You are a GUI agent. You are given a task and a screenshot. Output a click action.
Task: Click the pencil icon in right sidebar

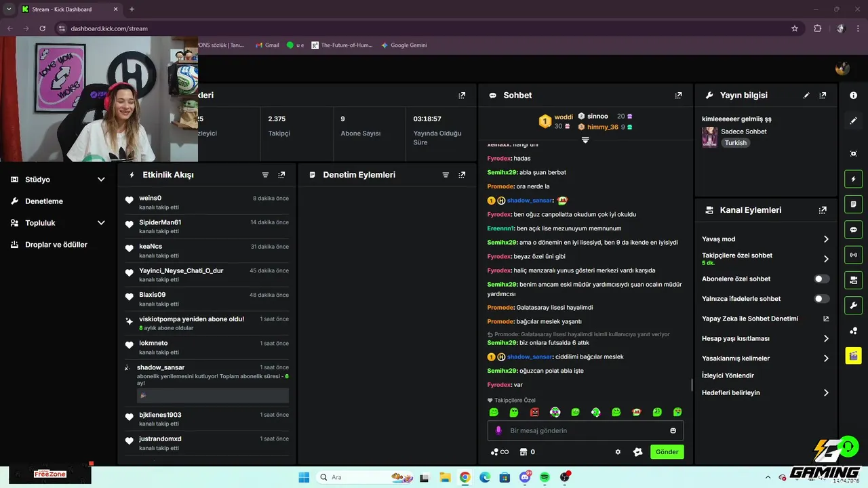(x=853, y=121)
